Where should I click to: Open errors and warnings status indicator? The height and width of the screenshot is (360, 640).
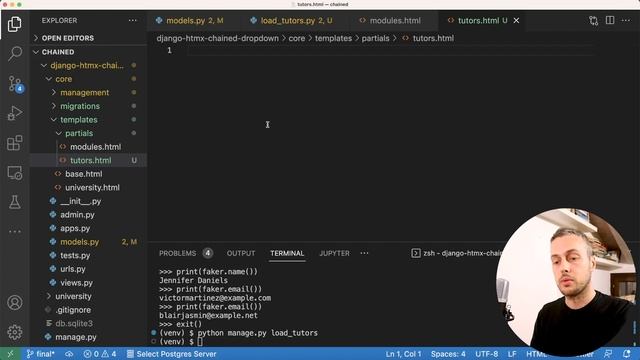(100, 354)
